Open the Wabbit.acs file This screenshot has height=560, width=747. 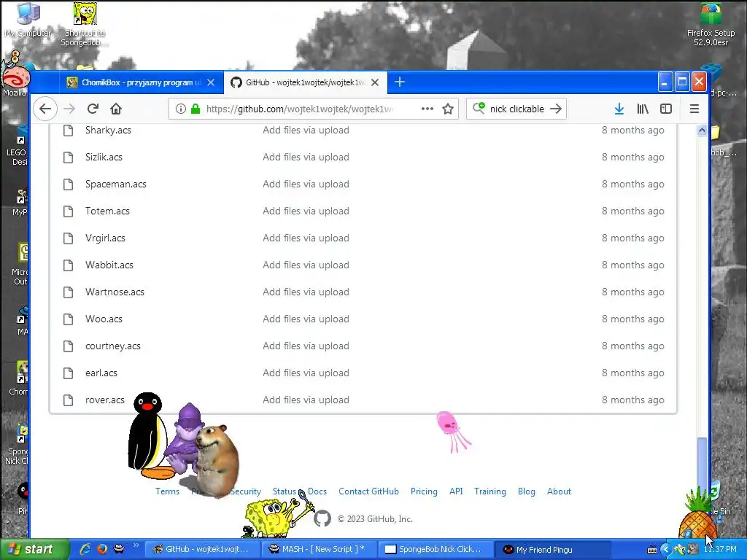pos(109,265)
